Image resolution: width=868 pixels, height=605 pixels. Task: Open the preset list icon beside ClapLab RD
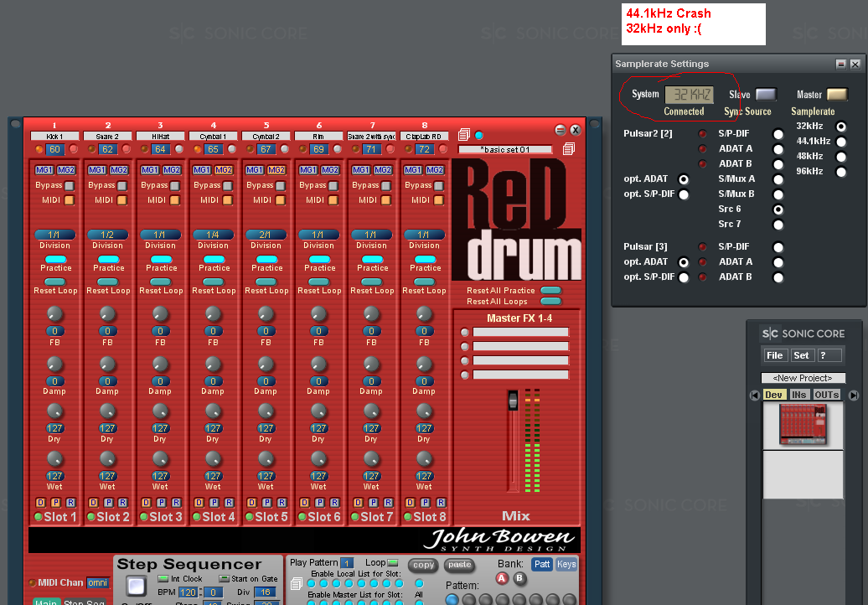pyautogui.click(x=464, y=135)
